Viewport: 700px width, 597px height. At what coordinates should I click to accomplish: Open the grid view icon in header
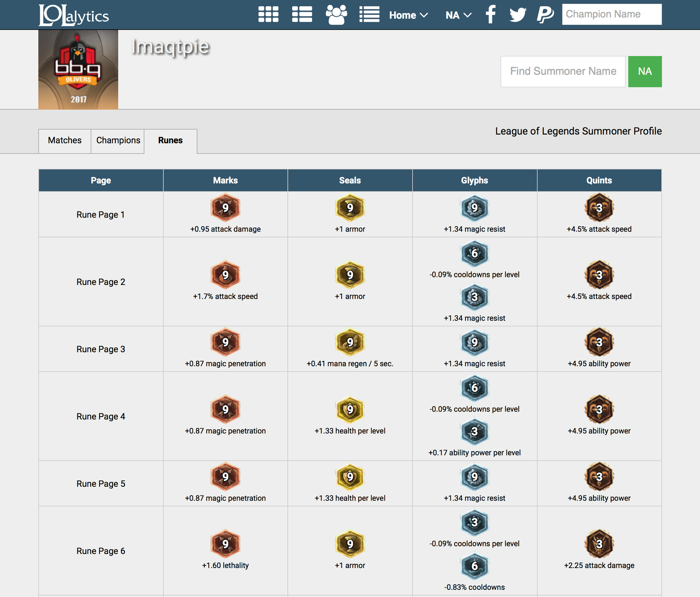click(268, 15)
